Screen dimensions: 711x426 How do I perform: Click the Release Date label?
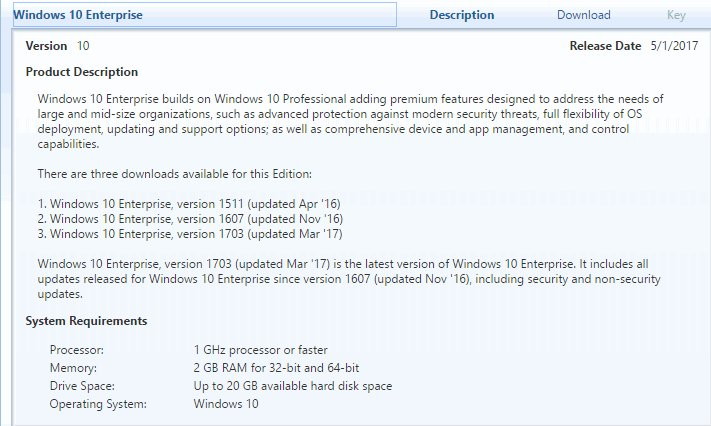(x=605, y=46)
